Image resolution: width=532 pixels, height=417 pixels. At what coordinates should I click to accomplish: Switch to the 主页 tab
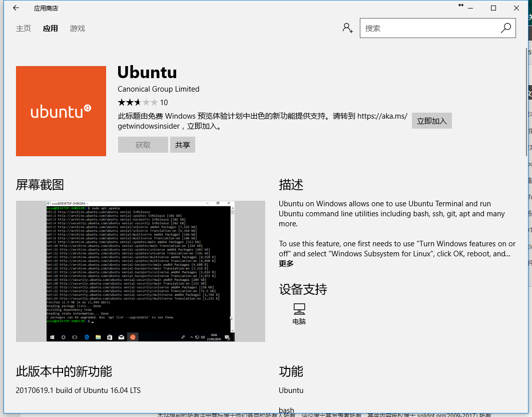[x=24, y=29]
